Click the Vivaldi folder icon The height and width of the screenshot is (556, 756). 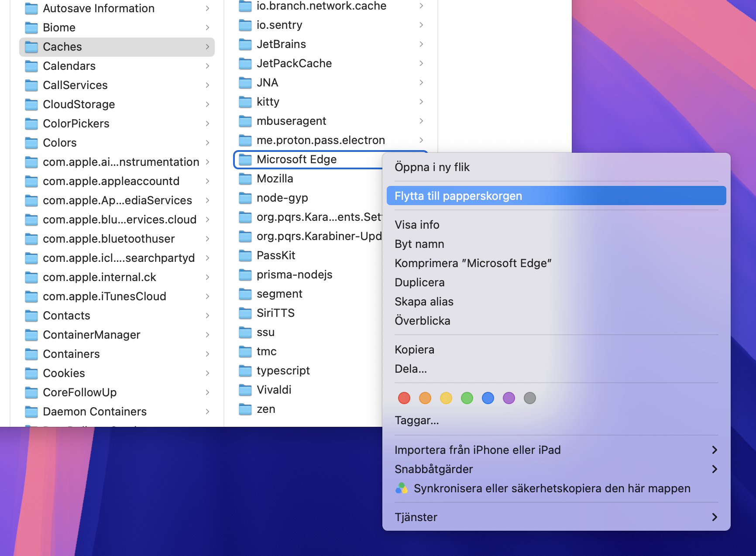[x=245, y=390]
